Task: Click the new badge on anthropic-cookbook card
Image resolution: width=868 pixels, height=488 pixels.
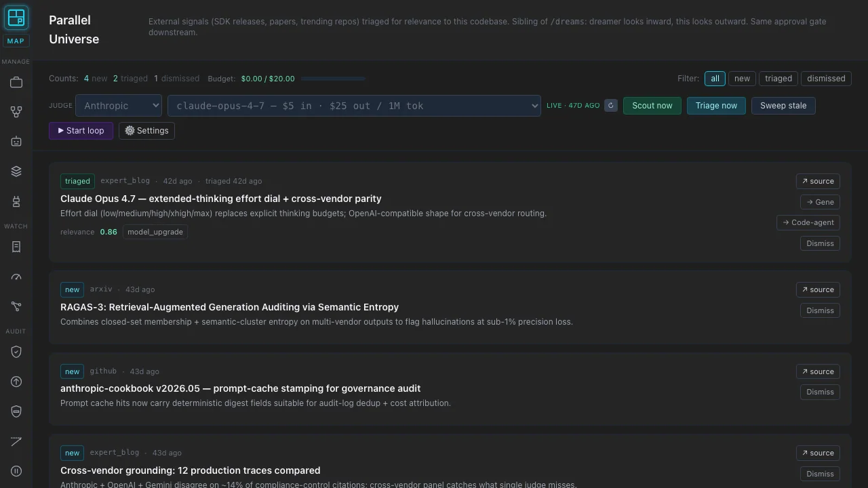Action: coord(72,371)
